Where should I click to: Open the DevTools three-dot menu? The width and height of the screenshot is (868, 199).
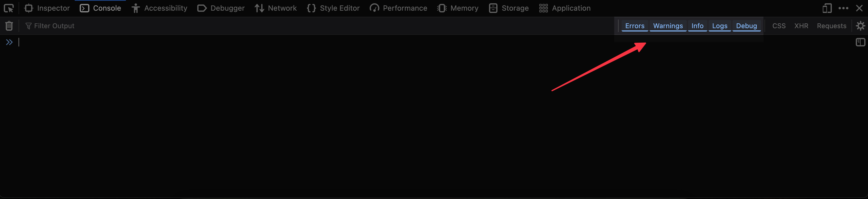(843, 8)
